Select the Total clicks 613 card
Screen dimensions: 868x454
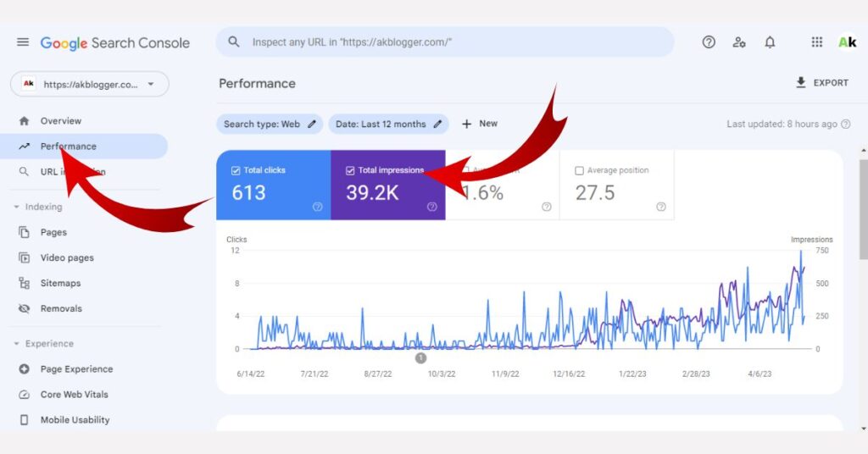274,185
